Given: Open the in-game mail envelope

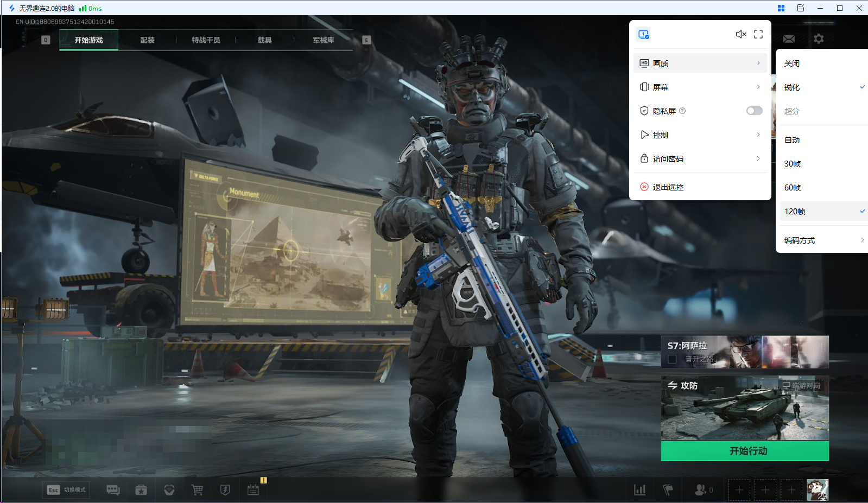Looking at the screenshot, I should click(x=789, y=39).
